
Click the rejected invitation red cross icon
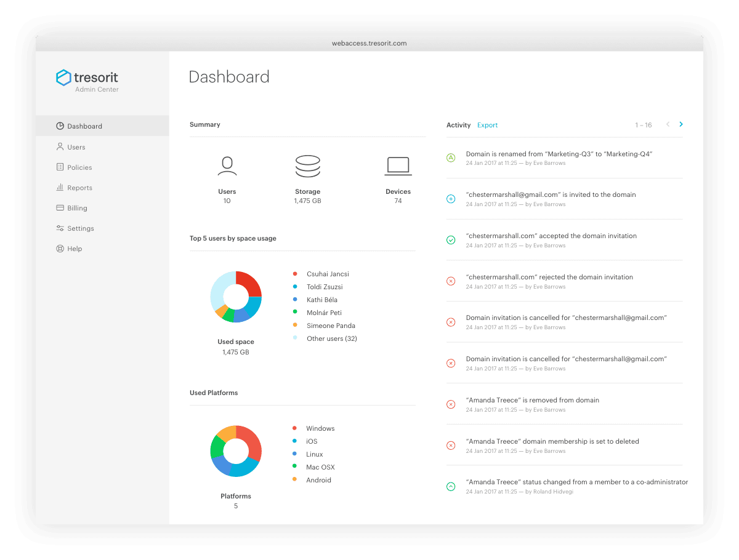click(450, 281)
